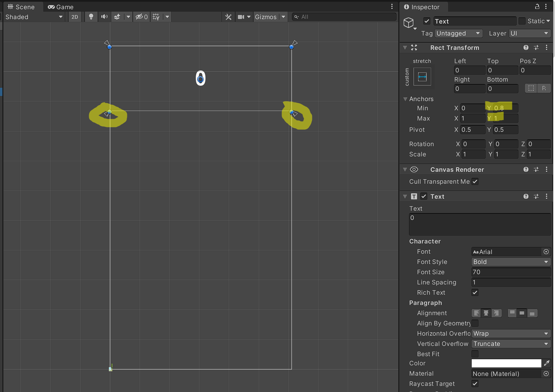Enable the Best Fit checkbox
This screenshot has width=555, height=392.
tap(475, 354)
